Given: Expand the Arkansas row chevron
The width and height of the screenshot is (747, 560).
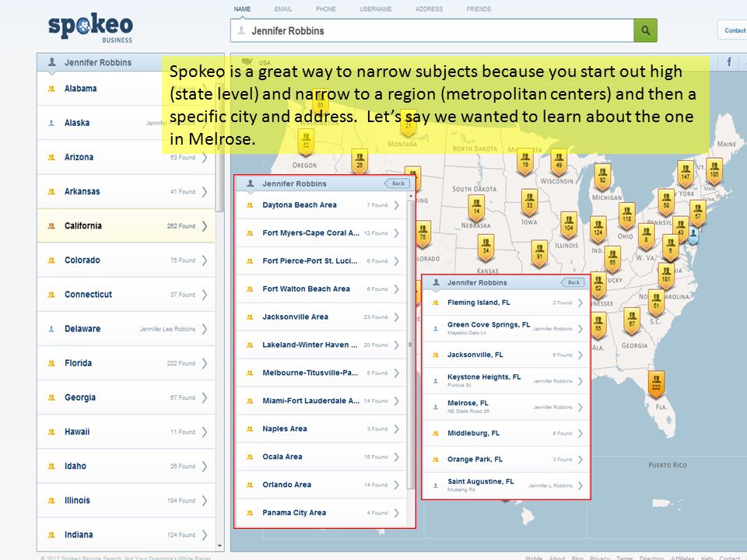Looking at the screenshot, I should [205, 191].
